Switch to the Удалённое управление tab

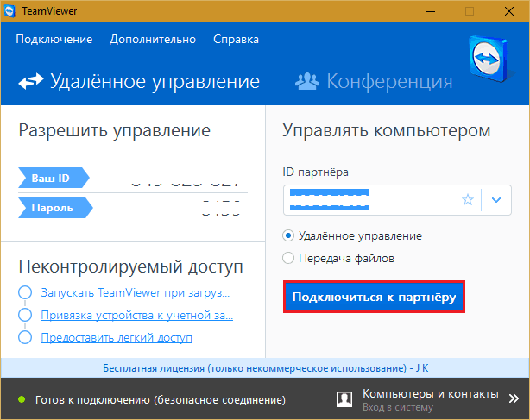click(x=140, y=82)
